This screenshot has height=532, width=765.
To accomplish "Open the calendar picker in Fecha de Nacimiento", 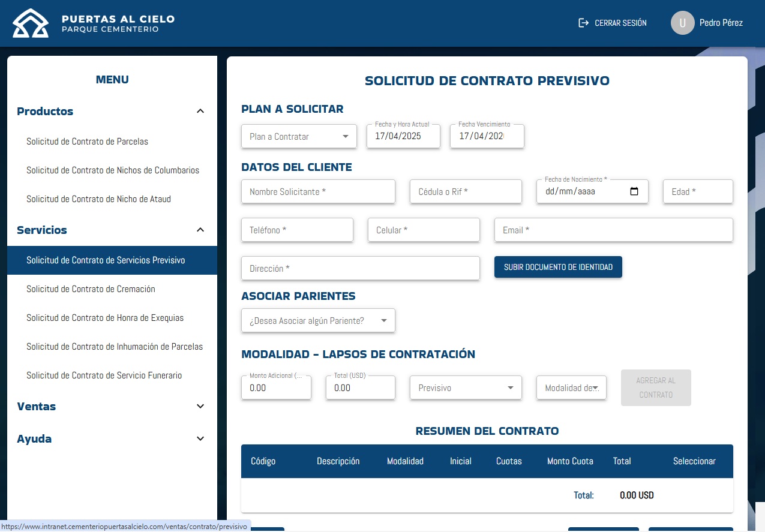I will pyautogui.click(x=634, y=192).
